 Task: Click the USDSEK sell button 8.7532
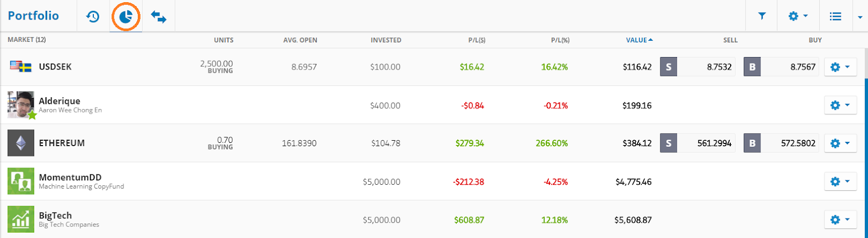pyautogui.click(x=698, y=67)
